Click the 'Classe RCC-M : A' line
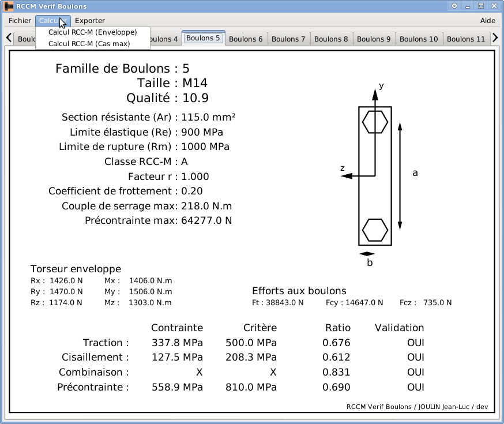The image size is (504, 424). coord(146,162)
